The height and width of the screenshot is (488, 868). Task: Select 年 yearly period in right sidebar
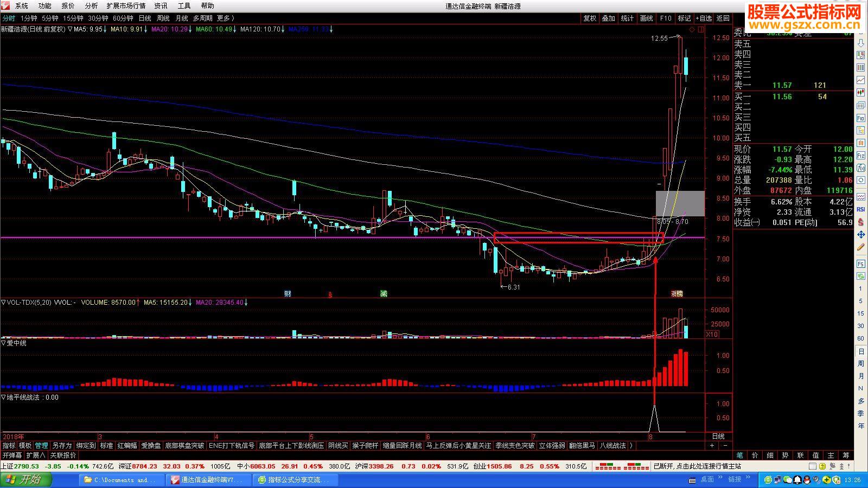tap(861, 426)
